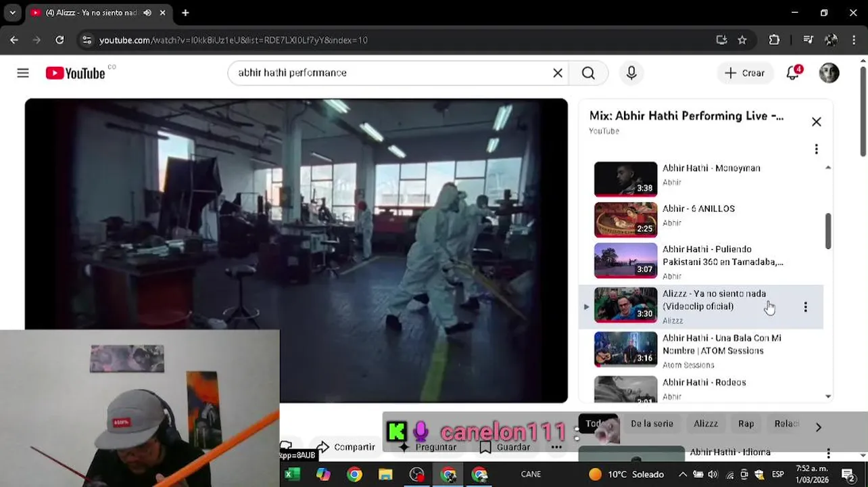This screenshot has width=868, height=487.
Task: Open Mix playlist three-dot options
Action: [817, 149]
